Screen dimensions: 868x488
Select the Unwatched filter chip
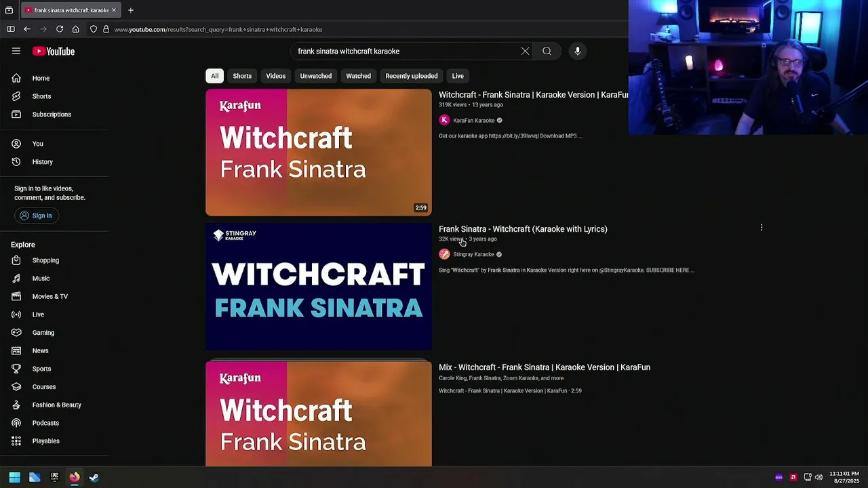pyautogui.click(x=316, y=76)
